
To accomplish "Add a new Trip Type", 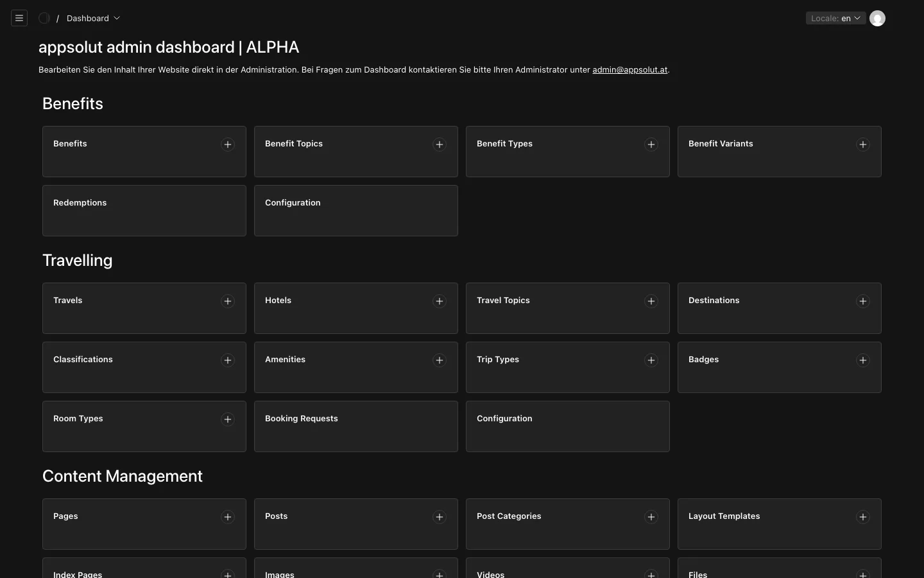I will (651, 360).
